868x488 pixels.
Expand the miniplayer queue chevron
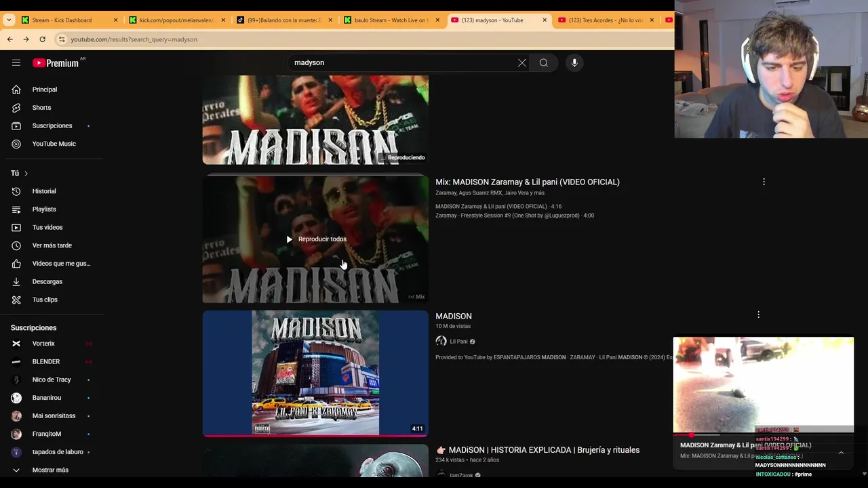coord(841,453)
